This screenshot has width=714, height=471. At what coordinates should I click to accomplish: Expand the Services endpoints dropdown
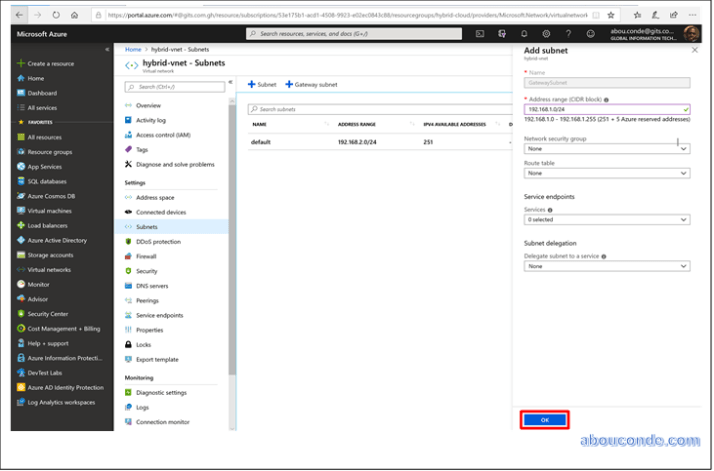pyautogui.click(x=607, y=219)
